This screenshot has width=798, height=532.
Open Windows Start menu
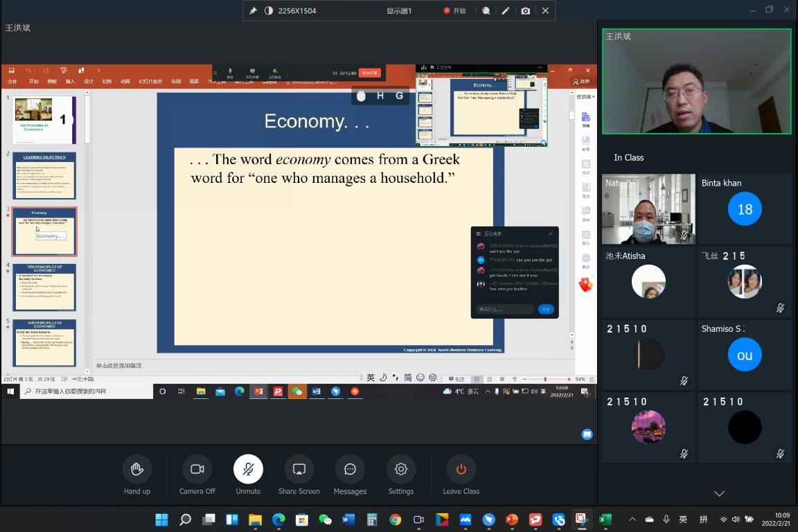pyautogui.click(x=161, y=520)
